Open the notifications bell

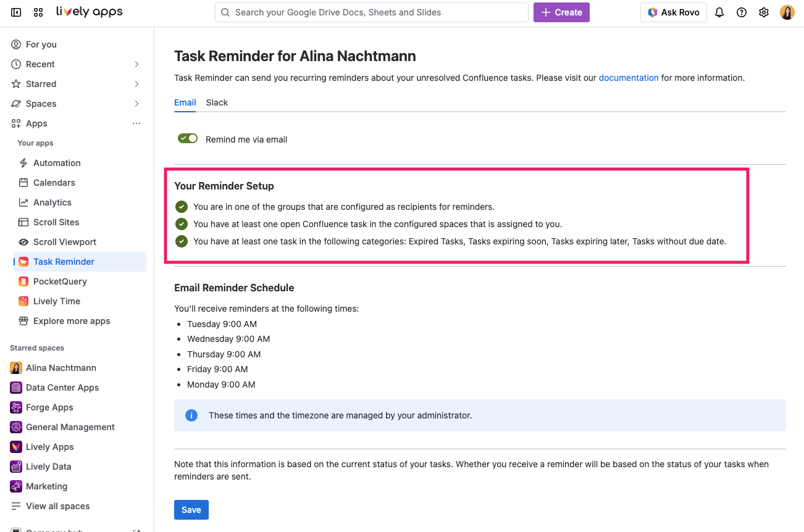click(719, 12)
